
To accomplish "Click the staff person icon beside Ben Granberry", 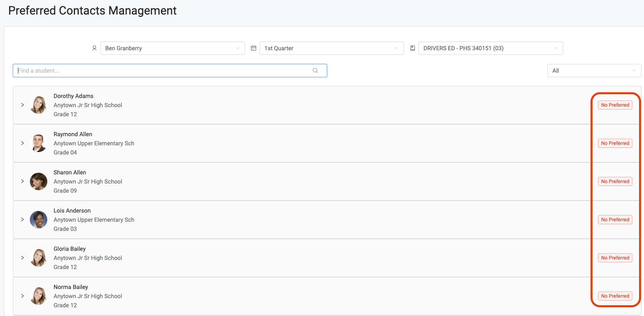I will [94, 48].
